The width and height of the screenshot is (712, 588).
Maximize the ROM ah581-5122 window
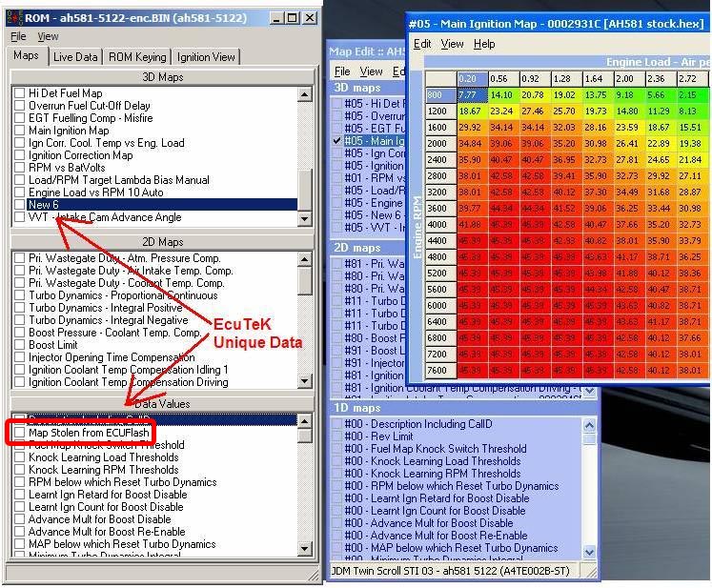[292, 17]
